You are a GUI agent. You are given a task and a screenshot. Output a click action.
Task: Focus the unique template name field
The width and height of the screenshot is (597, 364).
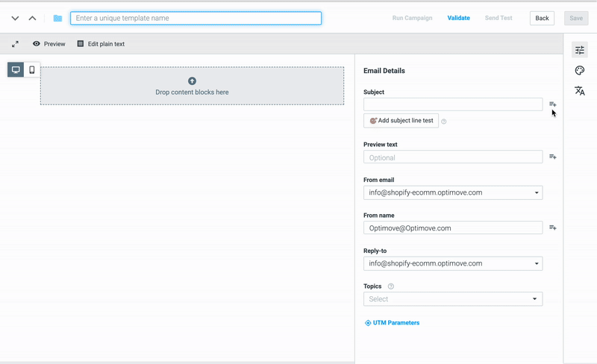(x=196, y=19)
